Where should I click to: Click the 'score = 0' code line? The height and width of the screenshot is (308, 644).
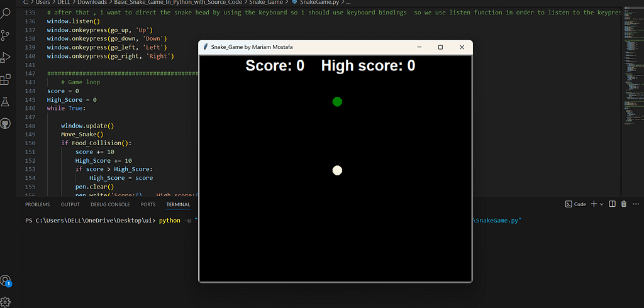pyautogui.click(x=63, y=91)
